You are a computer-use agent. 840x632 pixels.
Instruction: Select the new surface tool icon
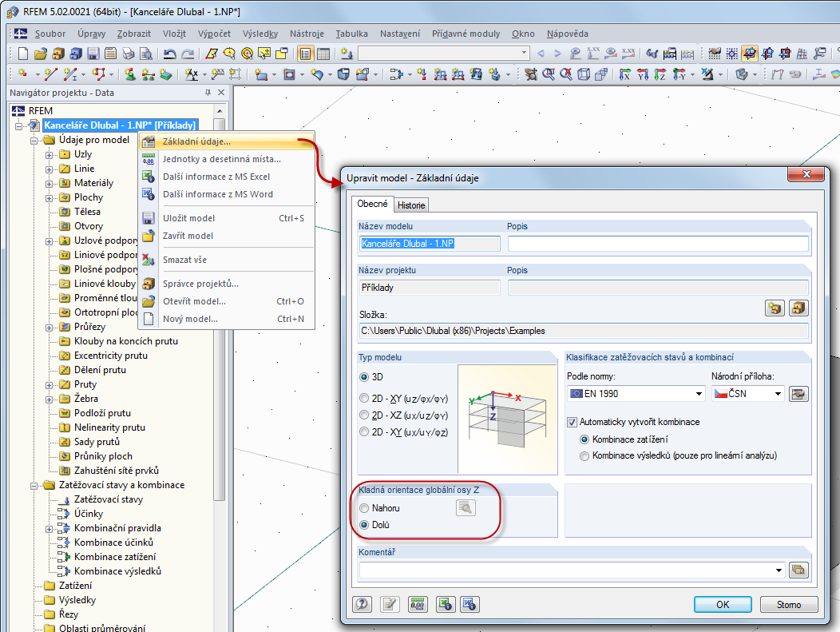point(261,74)
